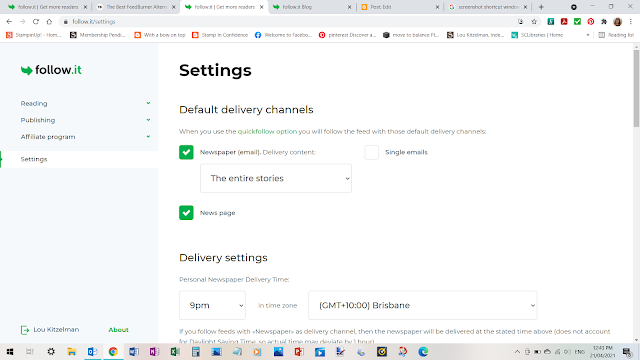Click the follow.it logo in sidebar
The height and width of the screenshot is (360, 640).
[51, 70]
